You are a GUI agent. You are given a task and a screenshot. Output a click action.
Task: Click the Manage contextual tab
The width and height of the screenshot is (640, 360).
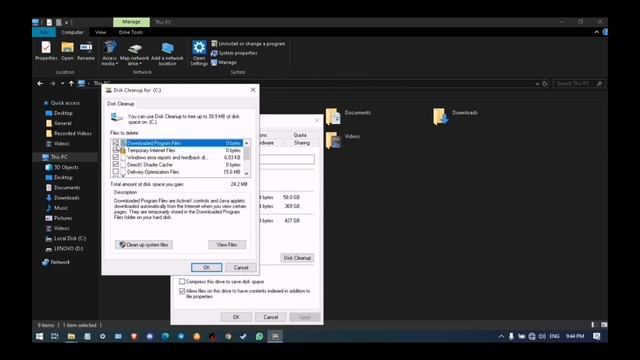point(131,22)
